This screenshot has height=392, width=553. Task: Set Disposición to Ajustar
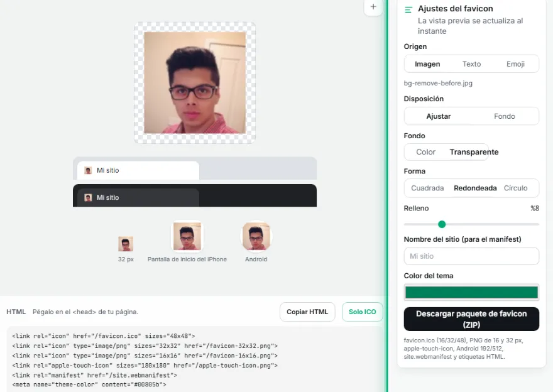439,116
